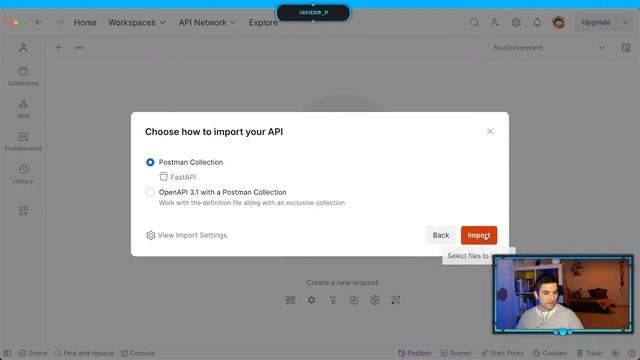Open APIs in the sidebar
Viewport: 640px width, 360px height.
point(23,109)
